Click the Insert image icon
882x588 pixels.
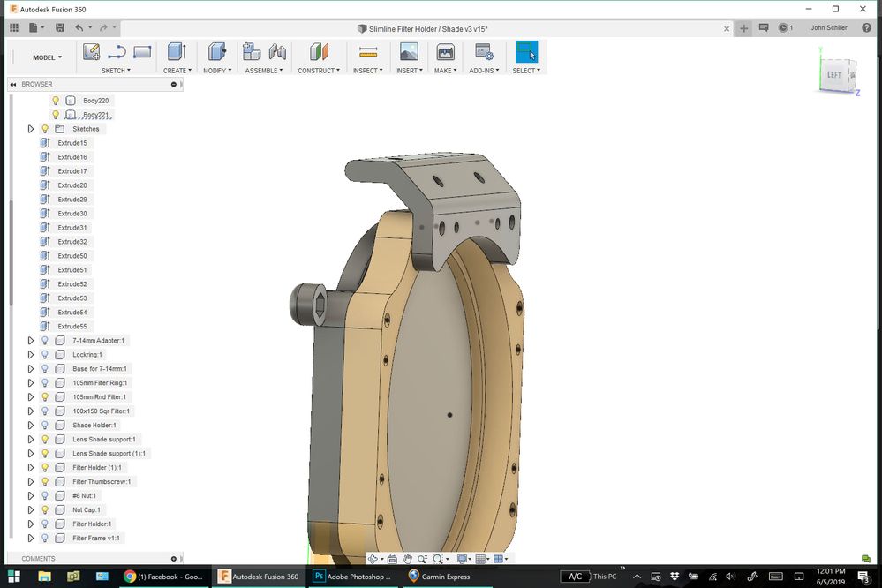click(x=409, y=52)
